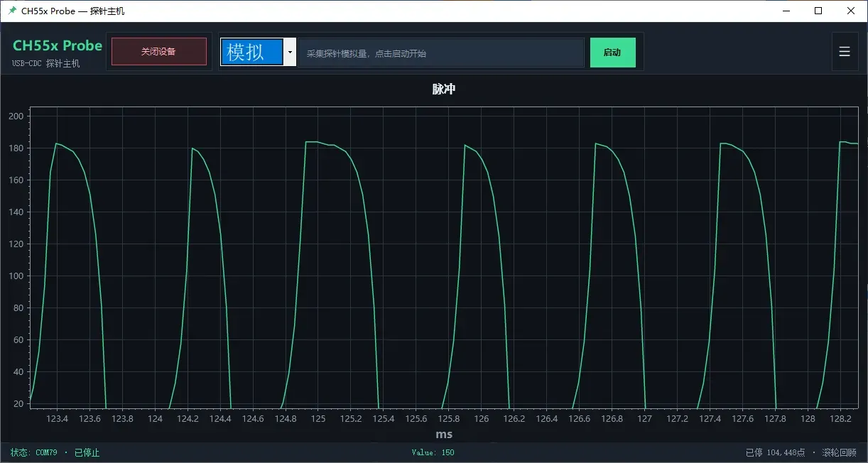Click the 126 x-axis tick label
868x463 pixels.
point(482,419)
